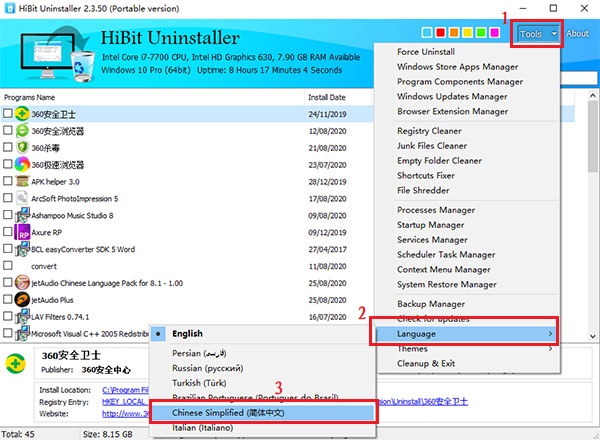Open the Tools dropdown menu
This screenshot has width=600, height=440.
coord(537,34)
